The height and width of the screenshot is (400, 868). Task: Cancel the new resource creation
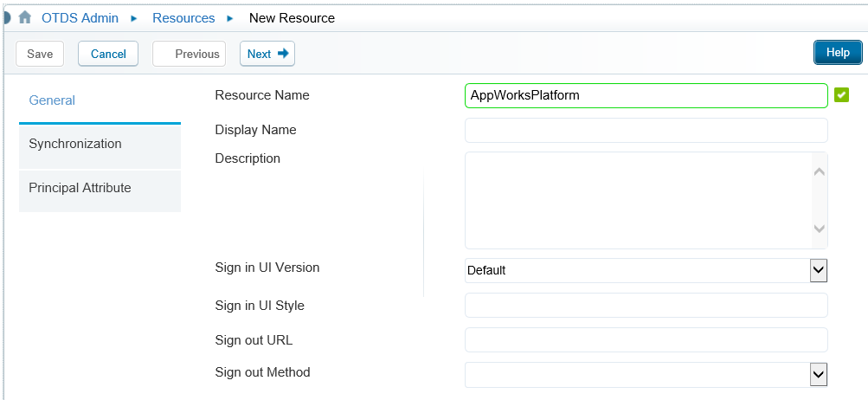[x=108, y=54]
